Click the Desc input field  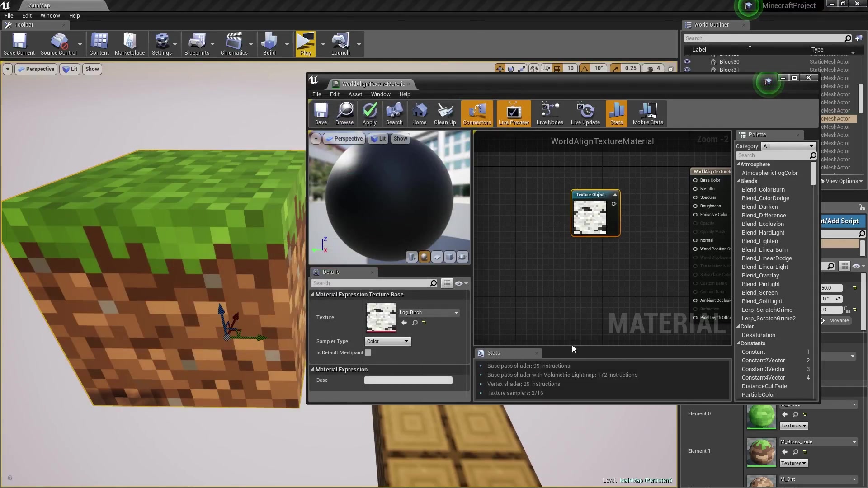click(x=409, y=381)
